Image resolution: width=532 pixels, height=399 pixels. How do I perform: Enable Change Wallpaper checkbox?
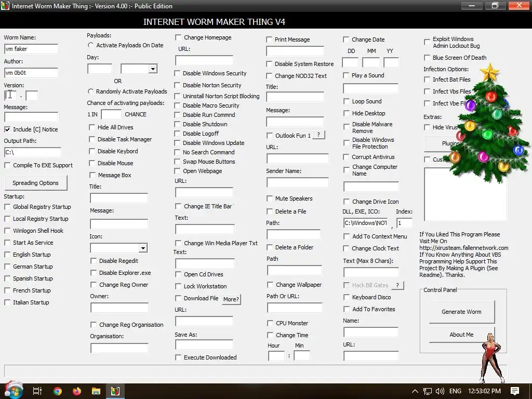tap(270, 285)
